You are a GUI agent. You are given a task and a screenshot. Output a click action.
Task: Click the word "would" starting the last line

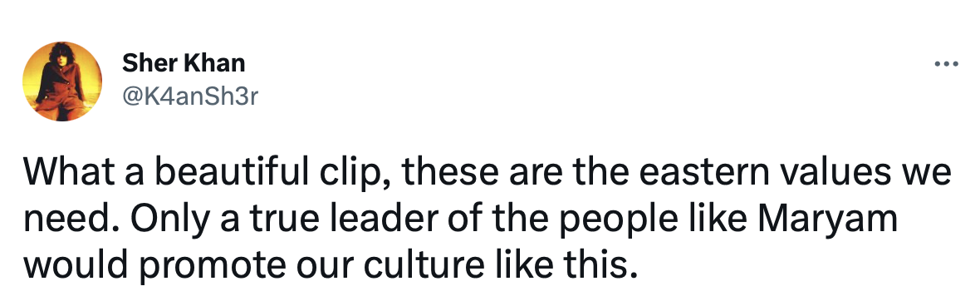coord(77,267)
